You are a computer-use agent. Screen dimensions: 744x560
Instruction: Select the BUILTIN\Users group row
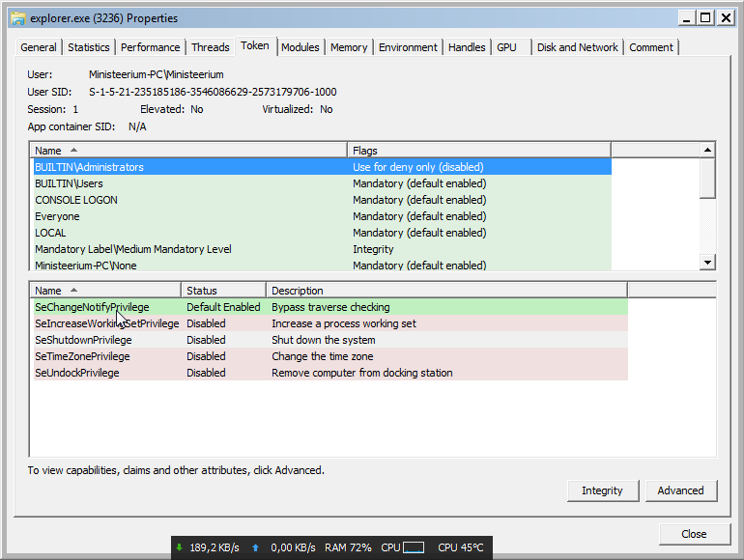[x=69, y=183]
